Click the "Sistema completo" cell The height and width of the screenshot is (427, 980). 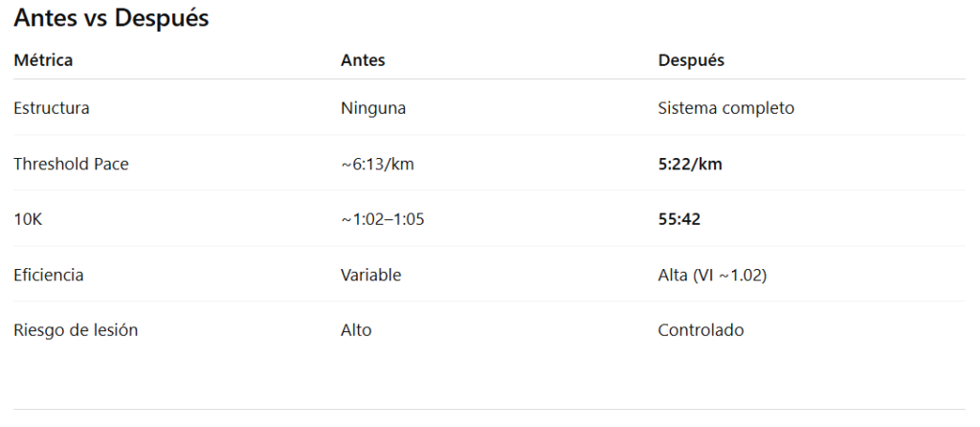point(725,108)
